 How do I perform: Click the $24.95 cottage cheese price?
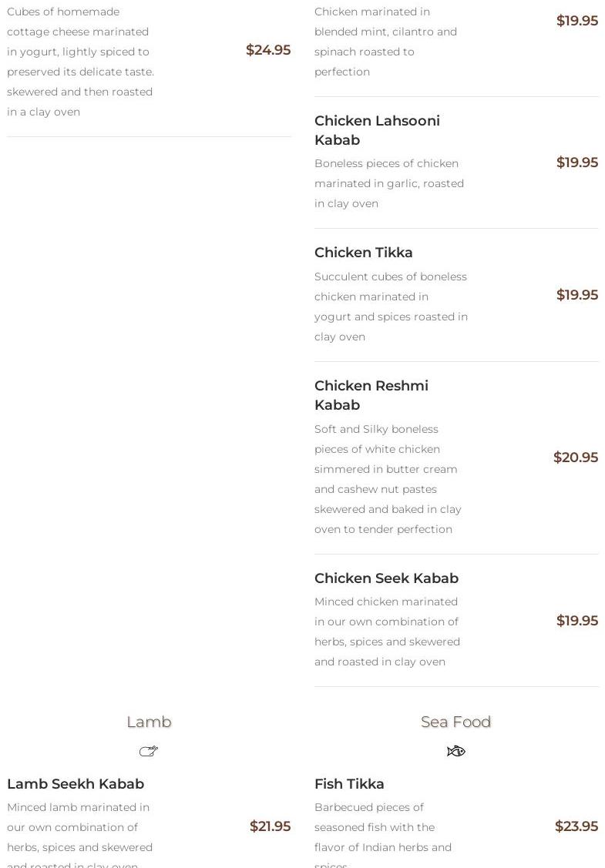click(x=268, y=50)
